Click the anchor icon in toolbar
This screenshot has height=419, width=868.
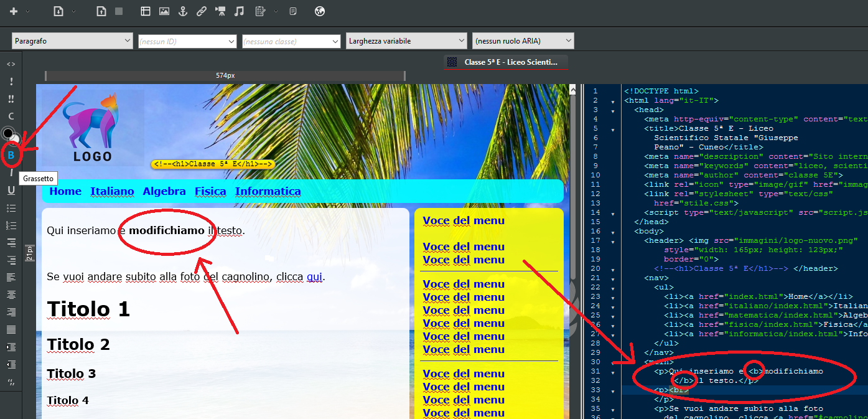183,11
